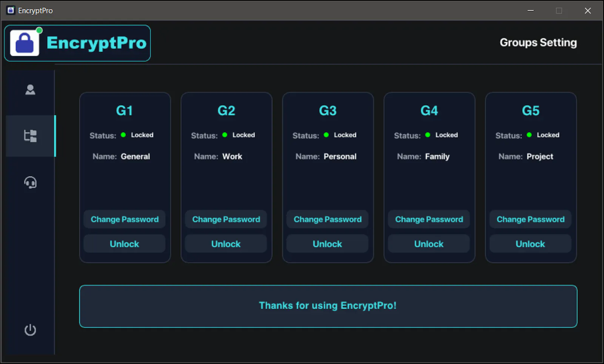
Task: Click the power off icon in sidebar
Action: 30,330
